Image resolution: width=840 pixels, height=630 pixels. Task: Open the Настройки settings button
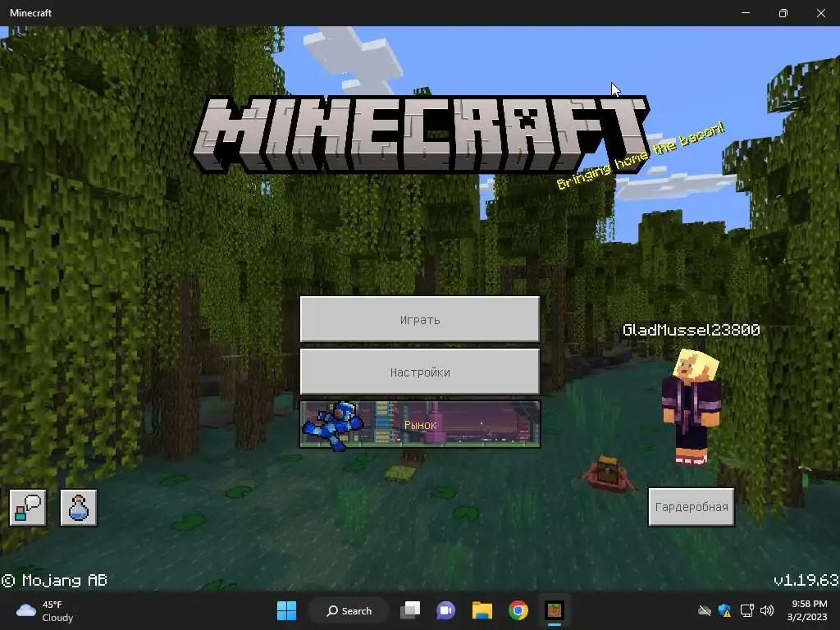pyautogui.click(x=419, y=372)
